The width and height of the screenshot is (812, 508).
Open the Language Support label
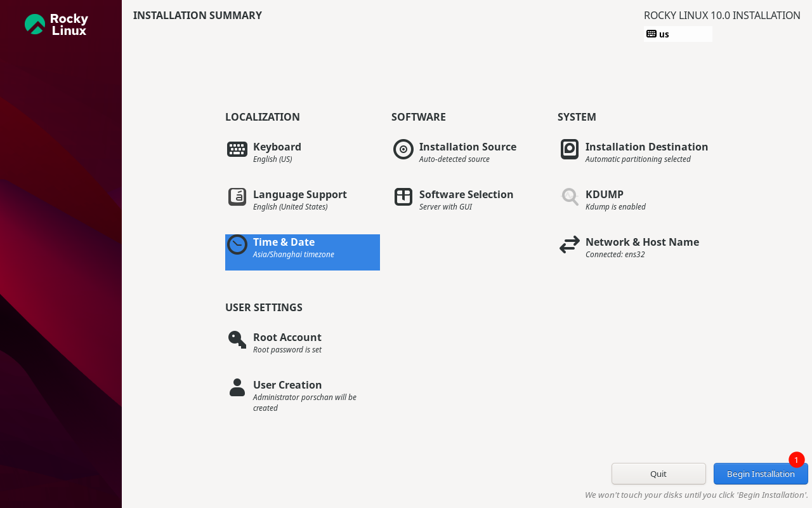tap(300, 194)
